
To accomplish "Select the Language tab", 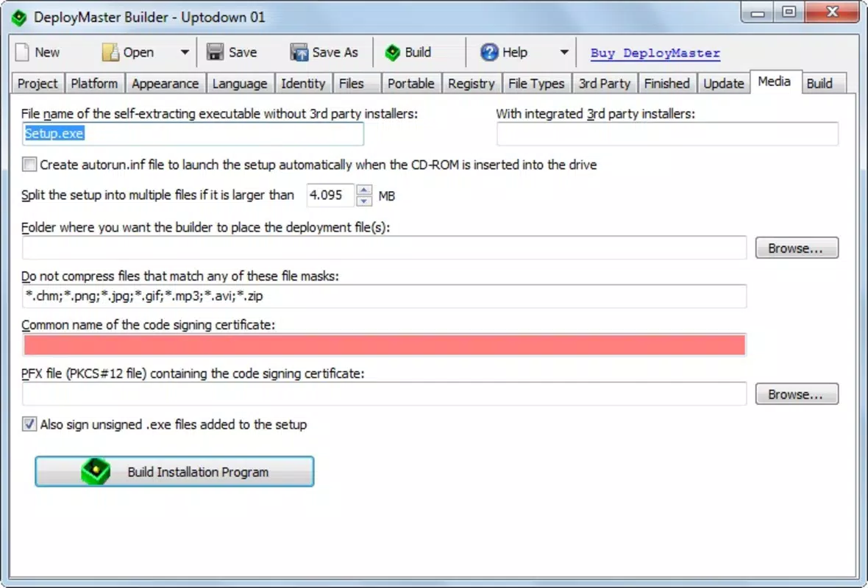I will [240, 84].
